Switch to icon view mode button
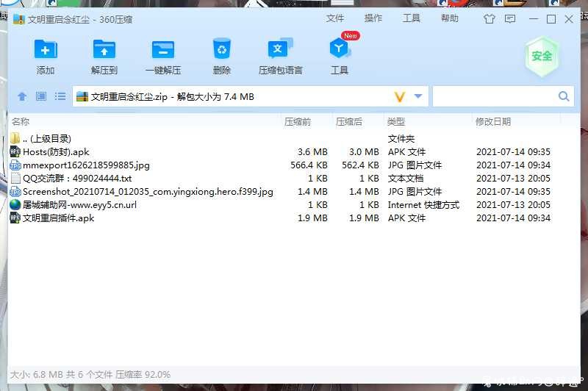 (x=41, y=96)
